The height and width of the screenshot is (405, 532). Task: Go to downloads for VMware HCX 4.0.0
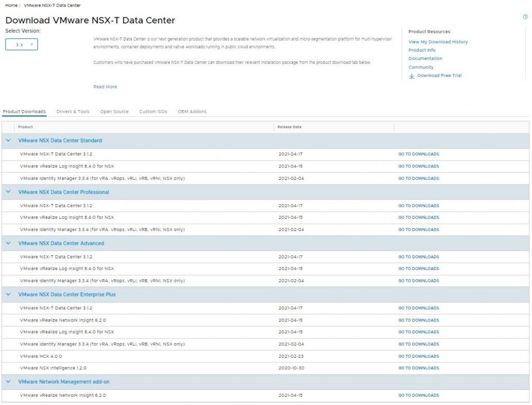click(419, 356)
